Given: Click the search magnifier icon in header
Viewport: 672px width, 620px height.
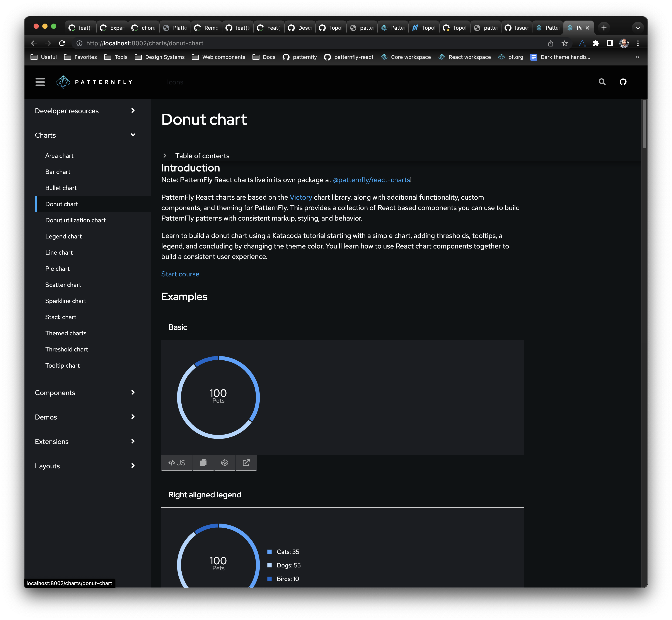Looking at the screenshot, I should 602,82.
